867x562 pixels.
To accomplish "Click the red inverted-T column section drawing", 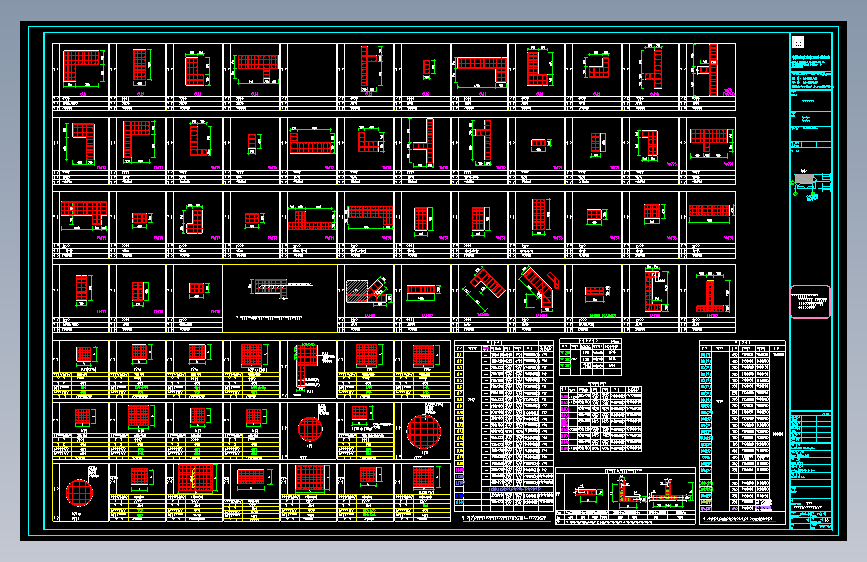I will (710, 296).
